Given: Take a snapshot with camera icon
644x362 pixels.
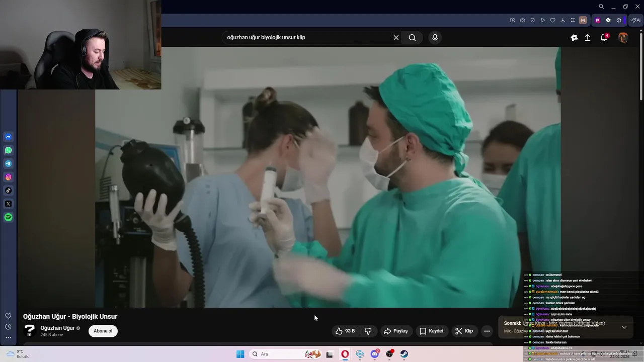Looking at the screenshot, I should click(522, 20).
